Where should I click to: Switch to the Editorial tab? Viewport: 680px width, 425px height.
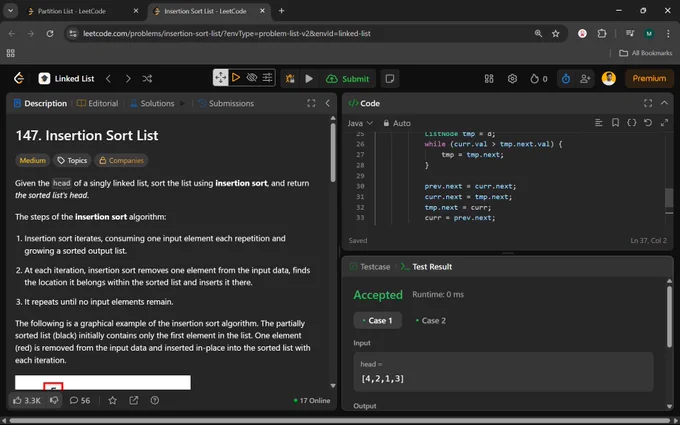coord(98,103)
